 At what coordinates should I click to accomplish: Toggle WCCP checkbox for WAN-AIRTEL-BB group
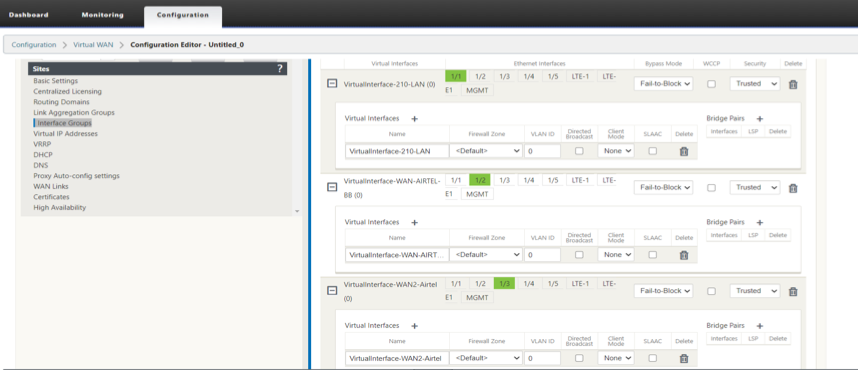[712, 188]
